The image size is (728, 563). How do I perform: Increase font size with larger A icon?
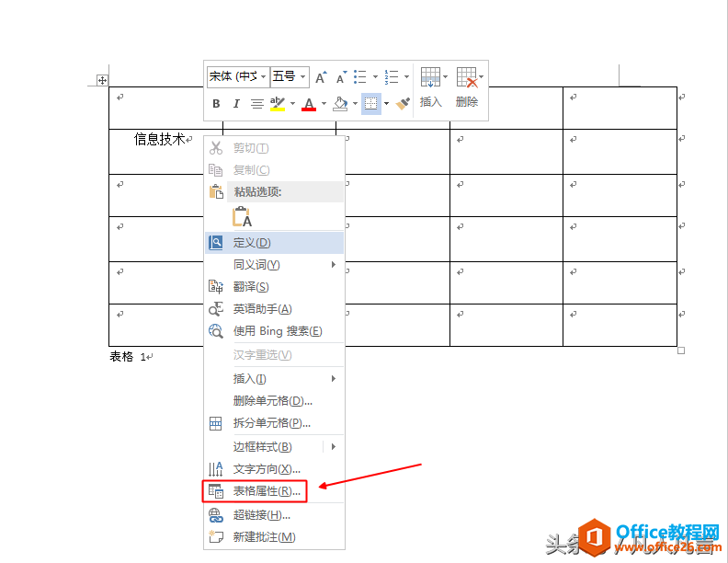(x=321, y=77)
